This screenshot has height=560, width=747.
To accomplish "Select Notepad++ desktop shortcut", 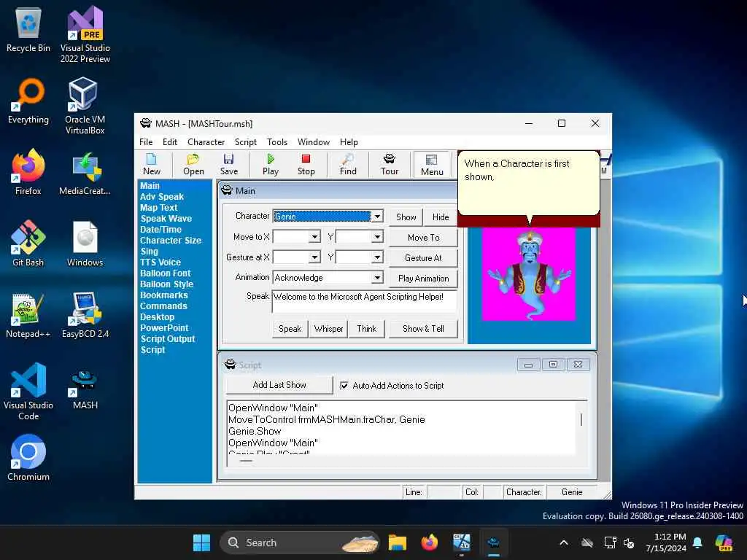I will (x=28, y=315).
